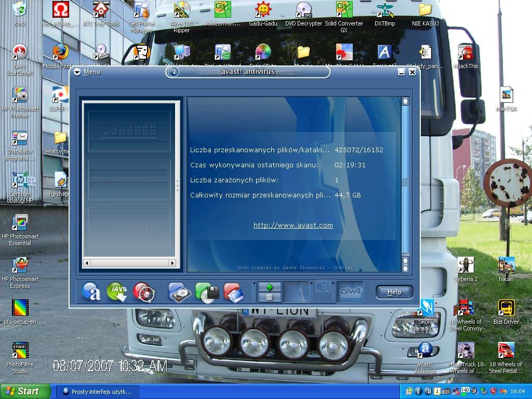Select the rad_w2kxp desktop icon

[x=60, y=14]
